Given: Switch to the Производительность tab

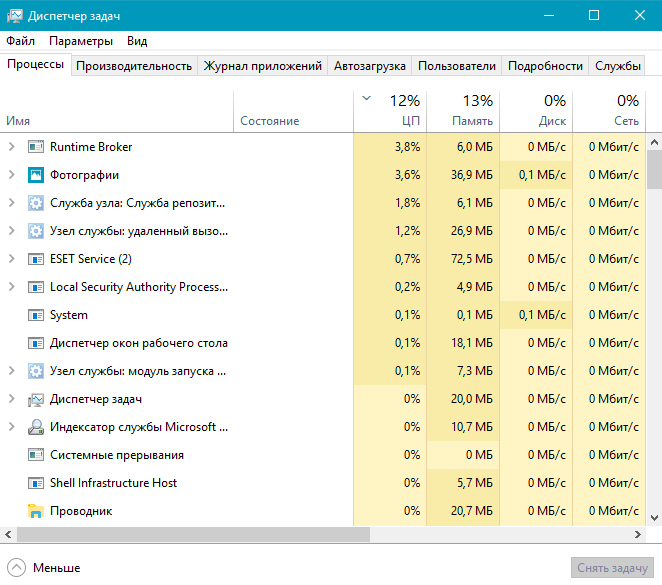Looking at the screenshot, I should click(134, 66).
